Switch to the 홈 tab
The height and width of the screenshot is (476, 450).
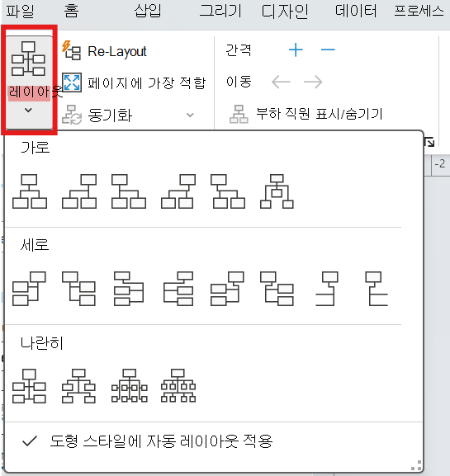click(x=71, y=12)
